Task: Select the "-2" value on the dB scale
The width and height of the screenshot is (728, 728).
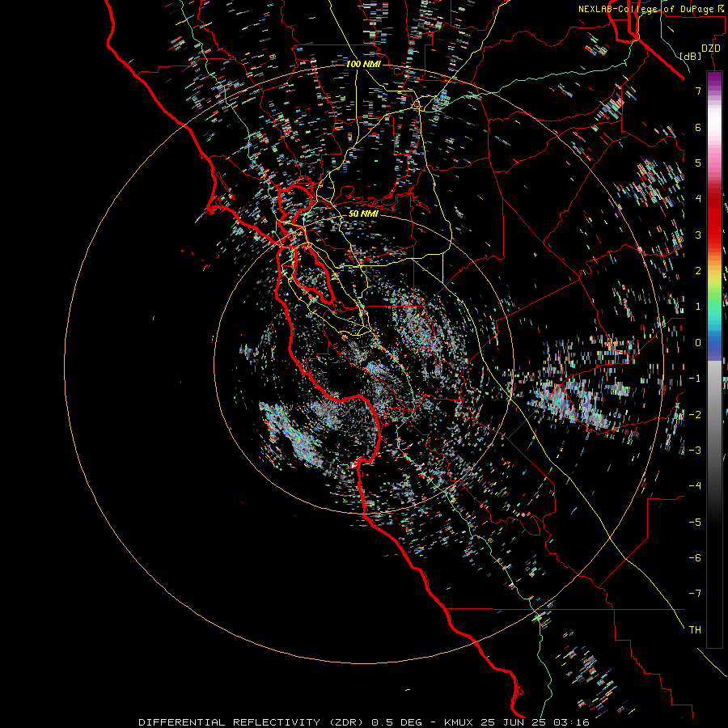Action: coord(695,414)
